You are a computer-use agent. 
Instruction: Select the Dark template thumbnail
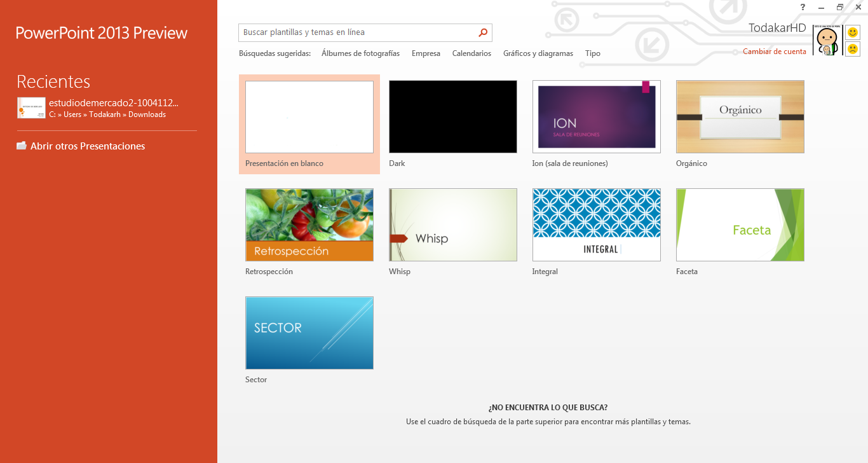pyautogui.click(x=453, y=117)
